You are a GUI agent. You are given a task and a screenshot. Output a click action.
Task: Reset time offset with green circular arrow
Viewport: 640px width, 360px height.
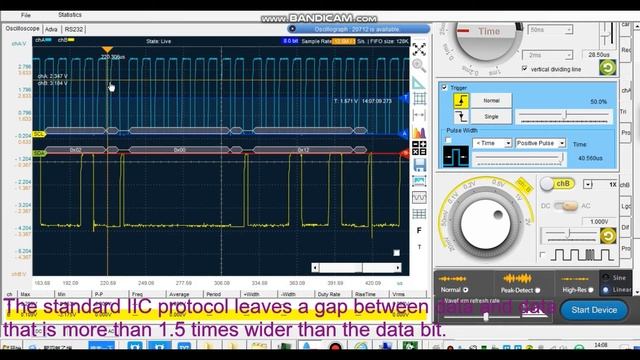pyautogui.click(x=607, y=67)
